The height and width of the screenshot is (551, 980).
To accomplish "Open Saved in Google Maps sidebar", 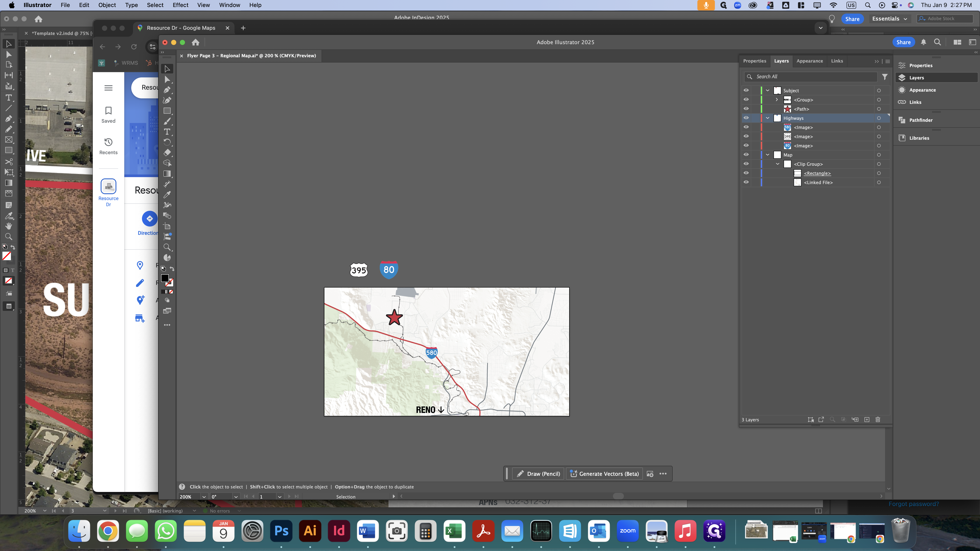I will point(108,114).
